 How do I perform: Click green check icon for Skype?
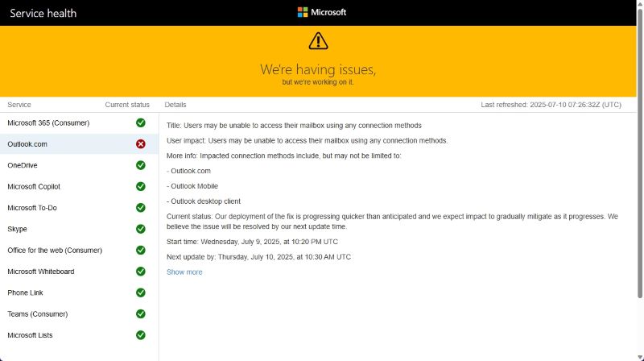point(140,229)
